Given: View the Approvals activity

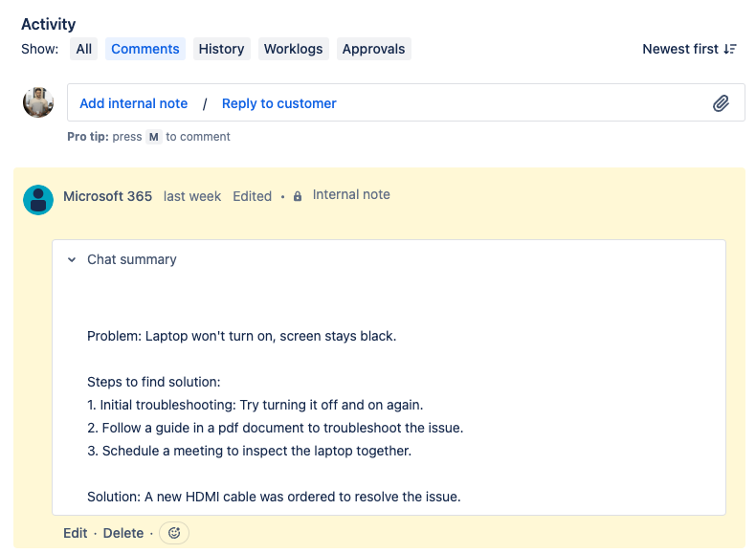Looking at the screenshot, I should pyautogui.click(x=373, y=49).
